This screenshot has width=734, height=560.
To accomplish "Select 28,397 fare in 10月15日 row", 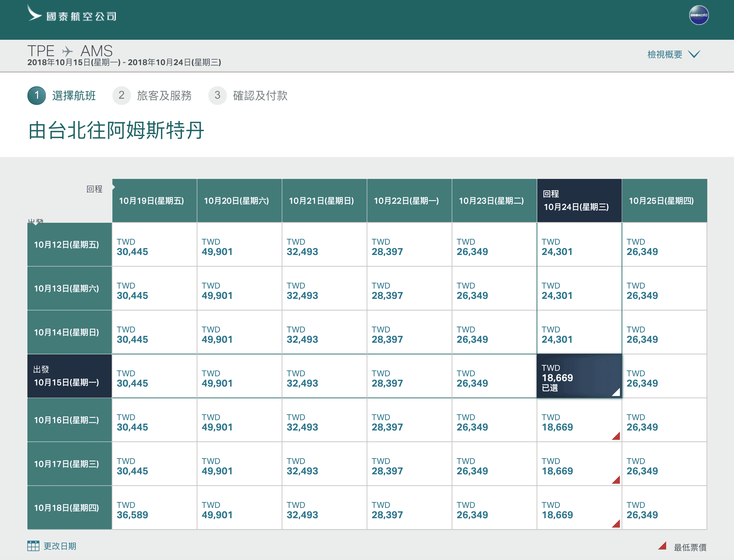I will coord(409,376).
